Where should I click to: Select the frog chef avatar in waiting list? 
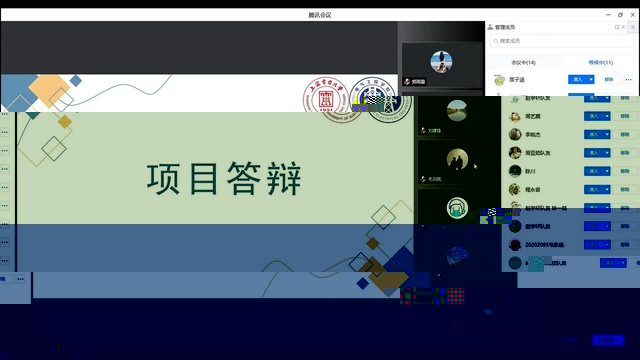[499, 80]
